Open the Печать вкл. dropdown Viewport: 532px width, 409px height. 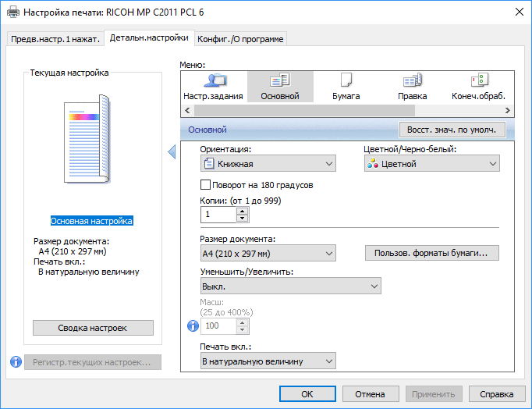pyautogui.click(x=268, y=361)
